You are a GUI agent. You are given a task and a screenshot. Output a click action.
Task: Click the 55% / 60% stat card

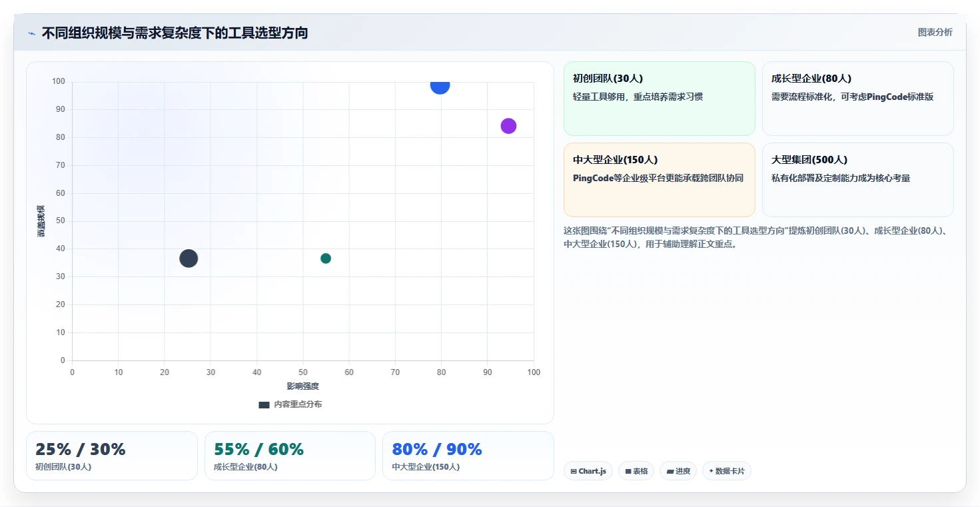290,456
